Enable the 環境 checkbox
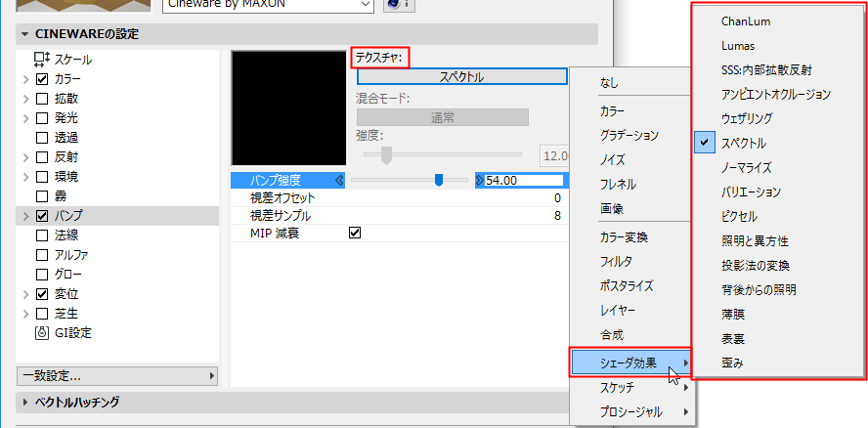Image resolution: width=868 pixels, height=428 pixels. (42, 177)
